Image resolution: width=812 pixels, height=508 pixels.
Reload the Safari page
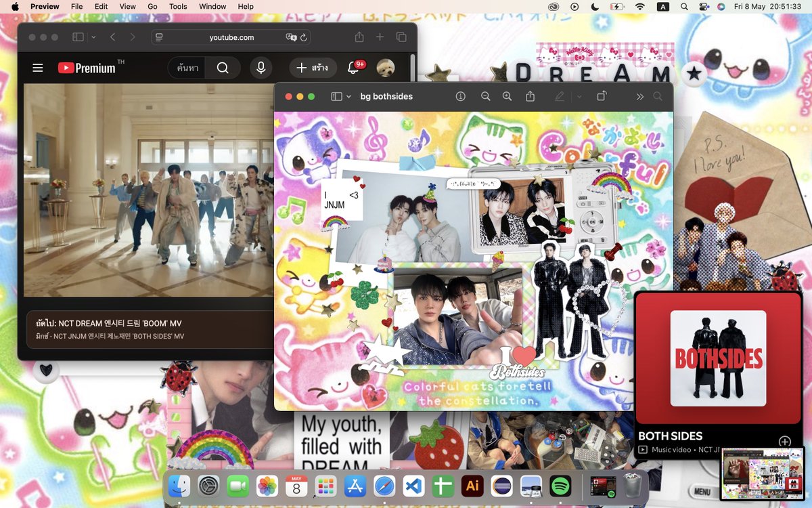click(x=304, y=37)
